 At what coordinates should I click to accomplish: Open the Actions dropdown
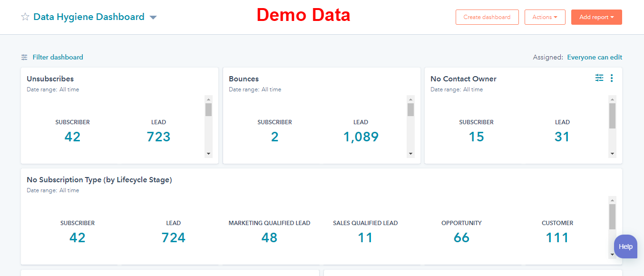click(x=545, y=17)
